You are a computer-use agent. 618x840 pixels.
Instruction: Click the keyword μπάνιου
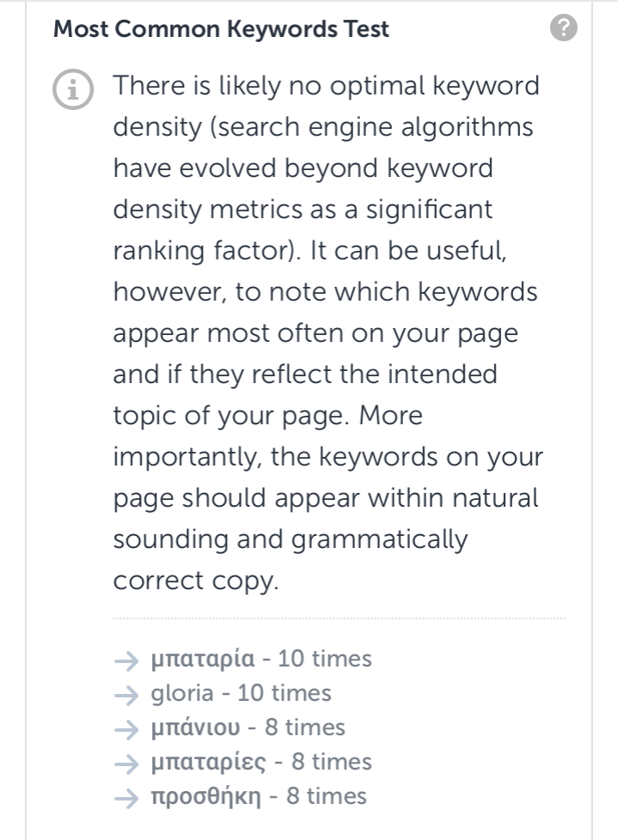(196, 728)
